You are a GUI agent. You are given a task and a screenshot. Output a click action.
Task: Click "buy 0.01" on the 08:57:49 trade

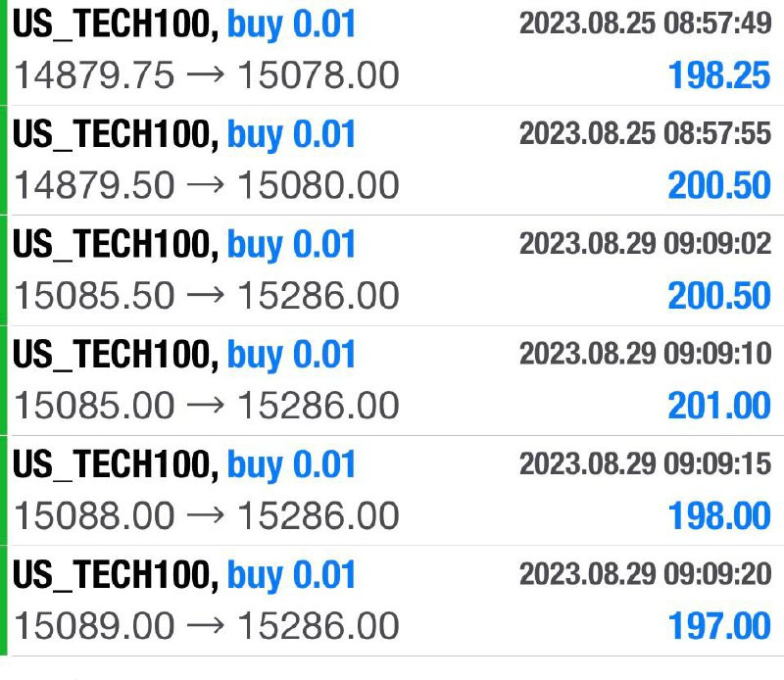(291, 24)
